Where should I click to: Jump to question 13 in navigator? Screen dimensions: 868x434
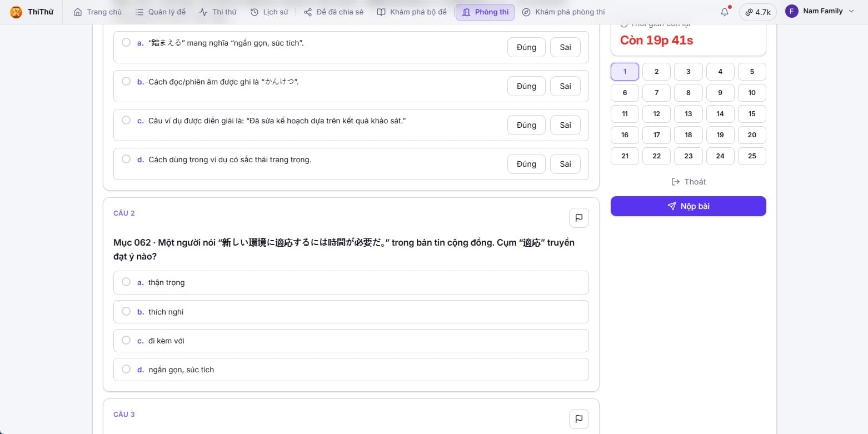(688, 114)
